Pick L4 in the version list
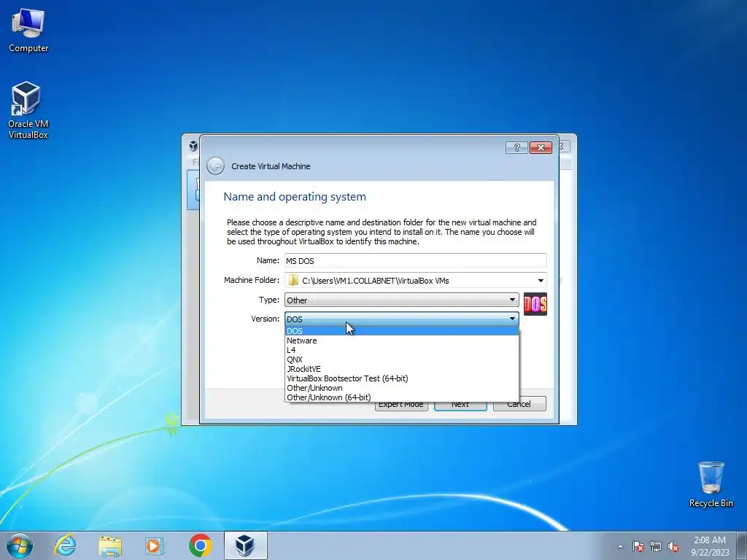This screenshot has height=560, width=747. [402, 350]
